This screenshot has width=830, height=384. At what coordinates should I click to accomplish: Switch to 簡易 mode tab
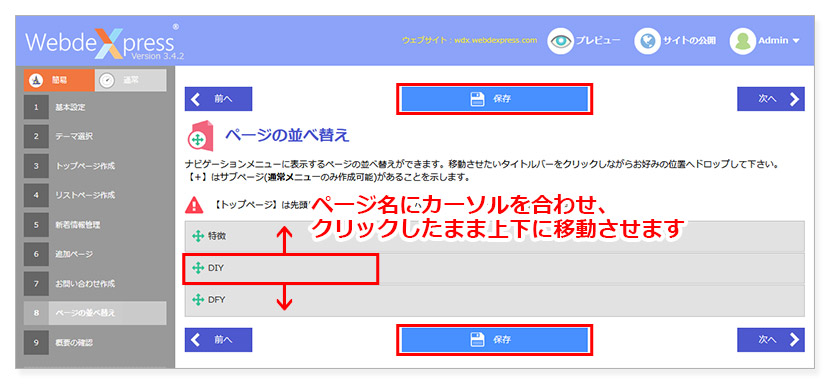(59, 80)
